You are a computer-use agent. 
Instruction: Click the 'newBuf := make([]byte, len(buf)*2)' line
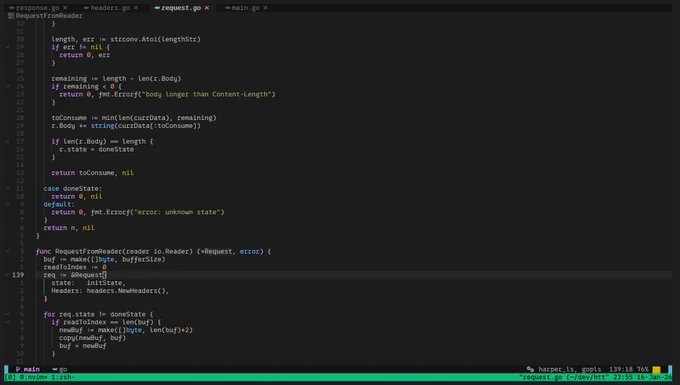coord(126,330)
